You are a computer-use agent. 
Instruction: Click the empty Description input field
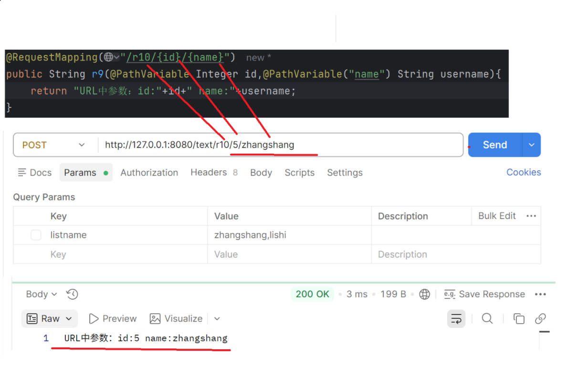tap(456, 254)
